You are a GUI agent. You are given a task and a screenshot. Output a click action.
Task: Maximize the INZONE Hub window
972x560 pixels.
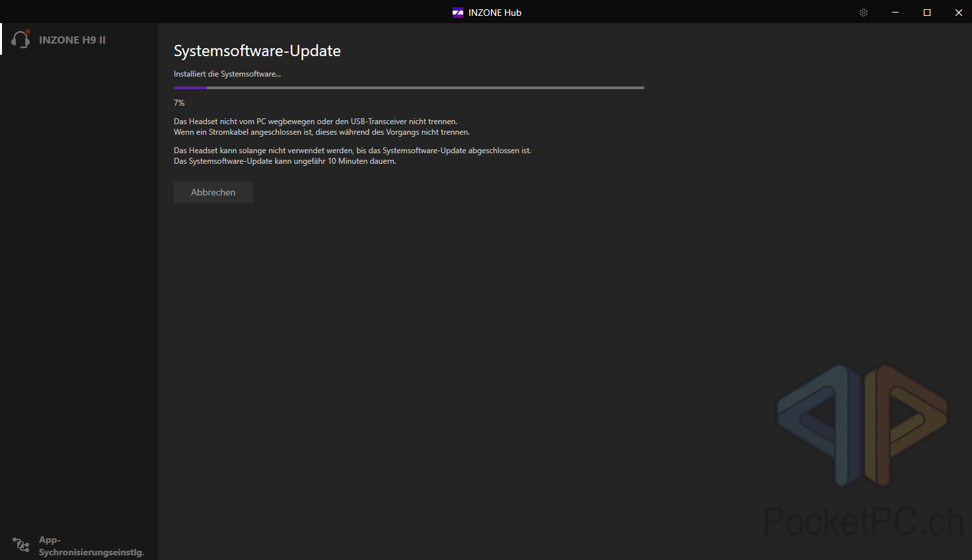click(x=927, y=13)
